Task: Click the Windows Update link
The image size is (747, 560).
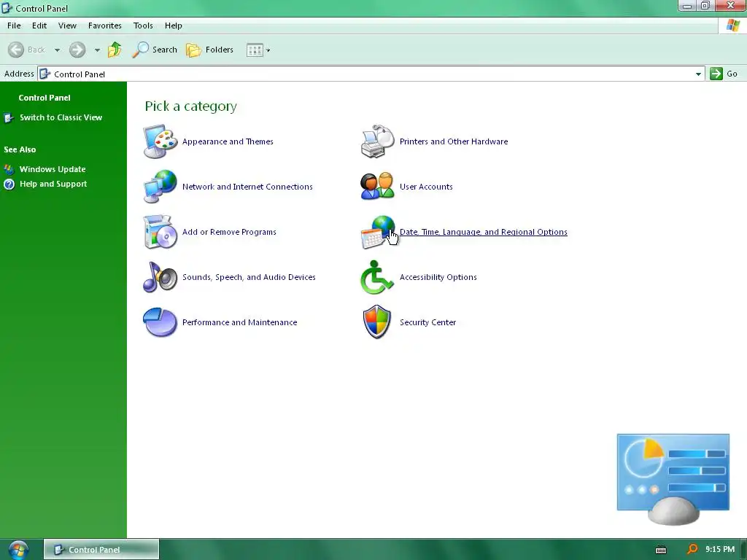Action: (x=53, y=169)
